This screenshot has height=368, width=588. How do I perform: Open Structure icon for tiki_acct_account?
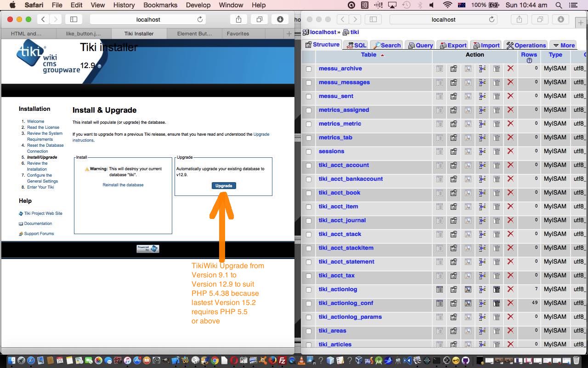click(x=454, y=165)
